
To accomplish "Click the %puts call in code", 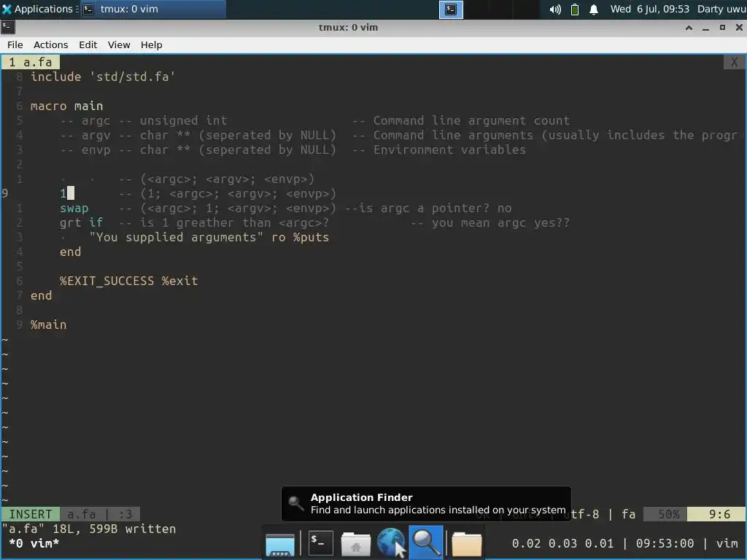I will [x=311, y=237].
